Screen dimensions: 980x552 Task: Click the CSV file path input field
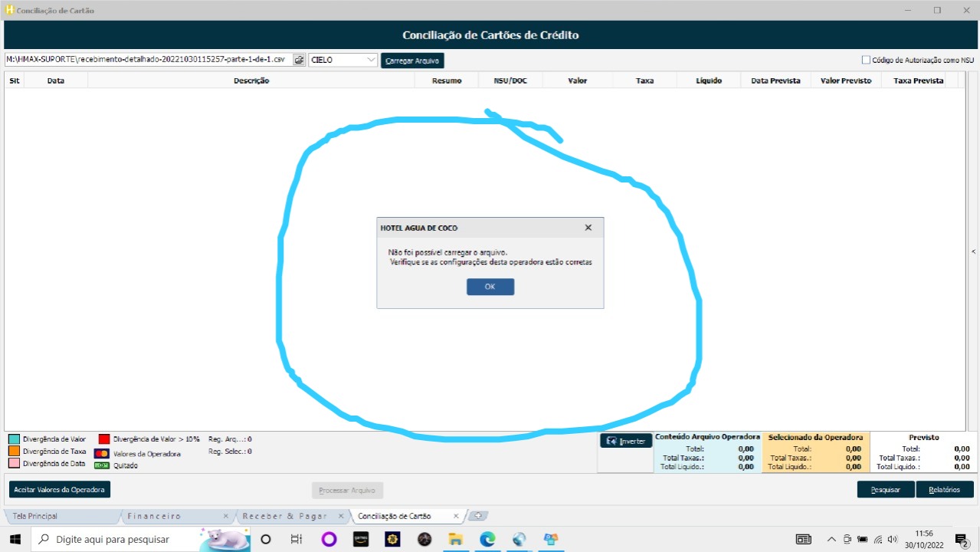[x=147, y=60]
